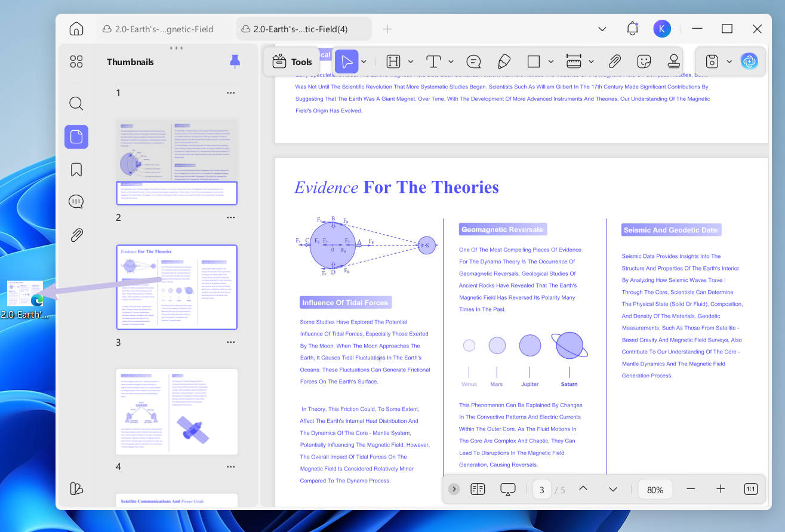Go to the previous page with the up chevron

[583, 488]
